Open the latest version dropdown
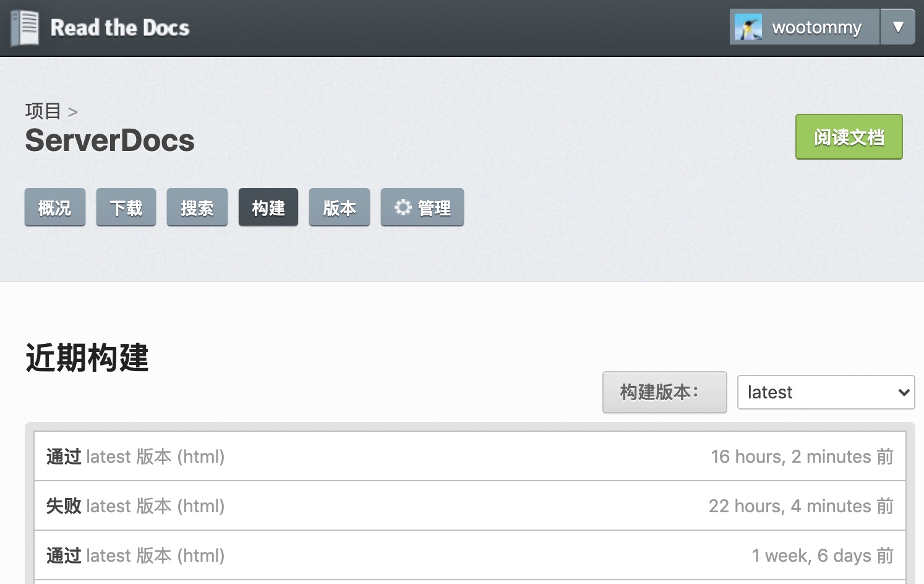The height and width of the screenshot is (584, 924). pos(826,392)
